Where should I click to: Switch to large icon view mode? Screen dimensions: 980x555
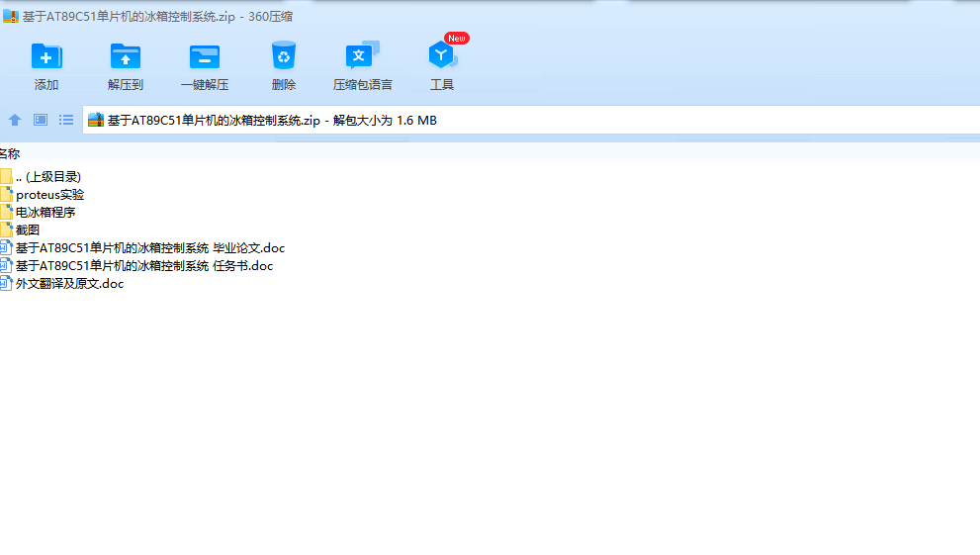click(x=41, y=120)
